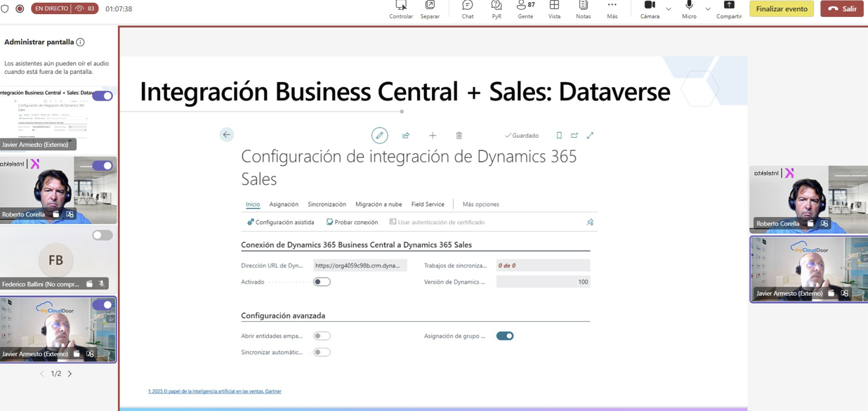Toggle the Activado switch
The width and height of the screenshot is (868, 411).
[322, 282]
